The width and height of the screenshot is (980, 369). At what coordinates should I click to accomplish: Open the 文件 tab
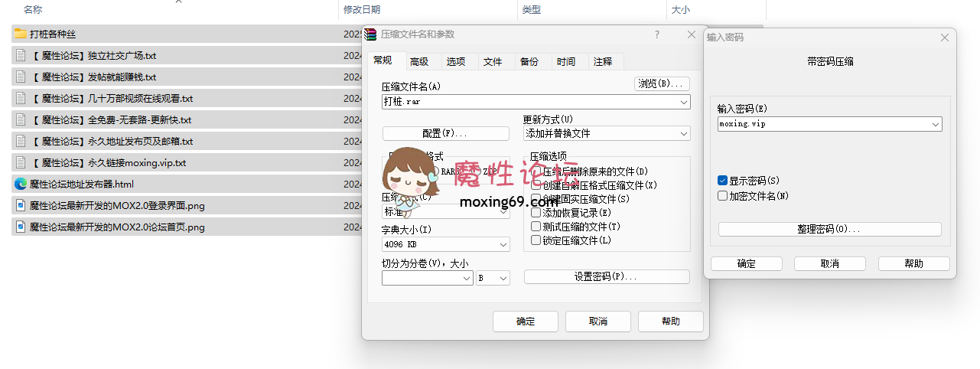(493, 62)
